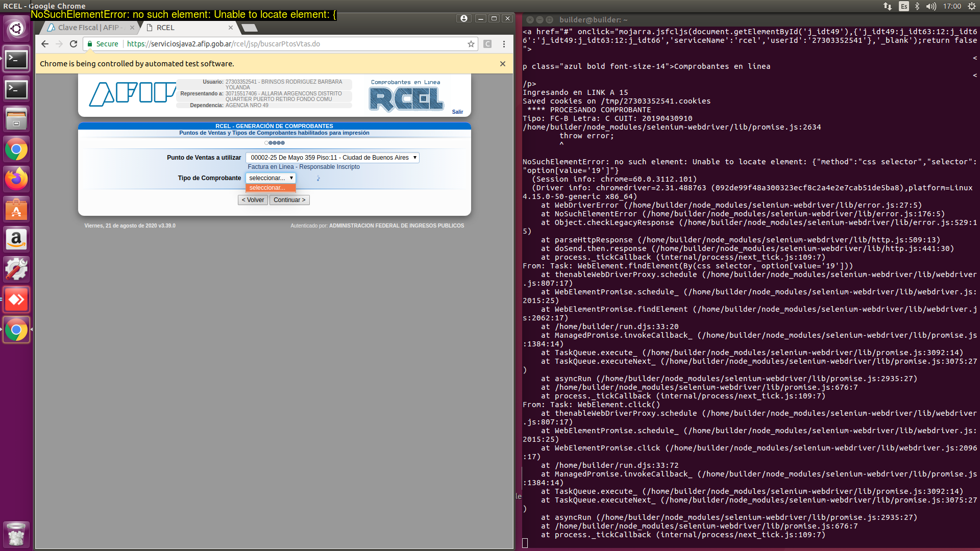
Task: Open Chrome user profile icon
Action: coord(463,18)
